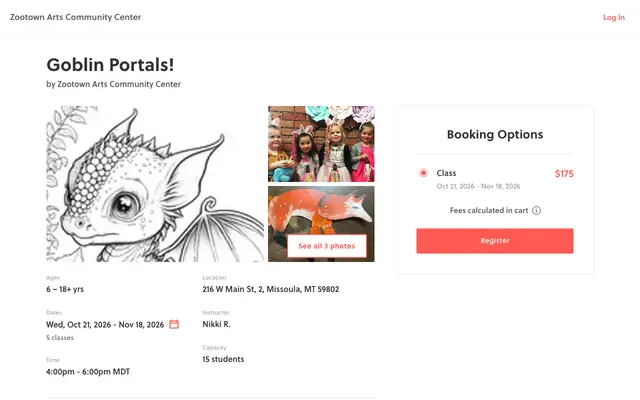Screen dimensions: 640x400
Task: Click the fees info circle icon
Action: (x=536, y=211)
